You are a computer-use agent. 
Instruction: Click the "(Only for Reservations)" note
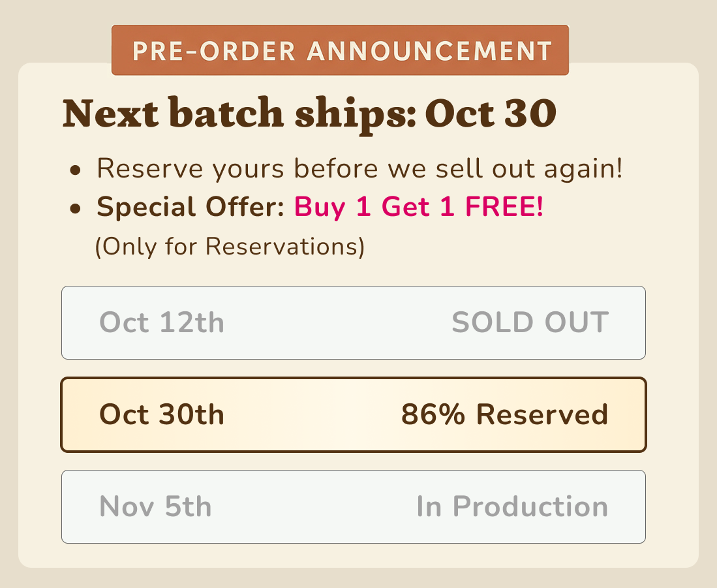229,247
